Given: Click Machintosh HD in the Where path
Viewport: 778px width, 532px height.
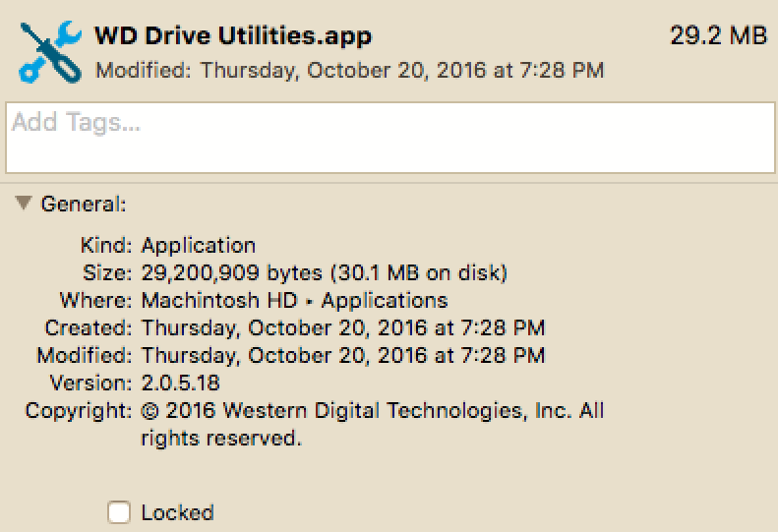Looking at the screenshot, I should (219, 300).
